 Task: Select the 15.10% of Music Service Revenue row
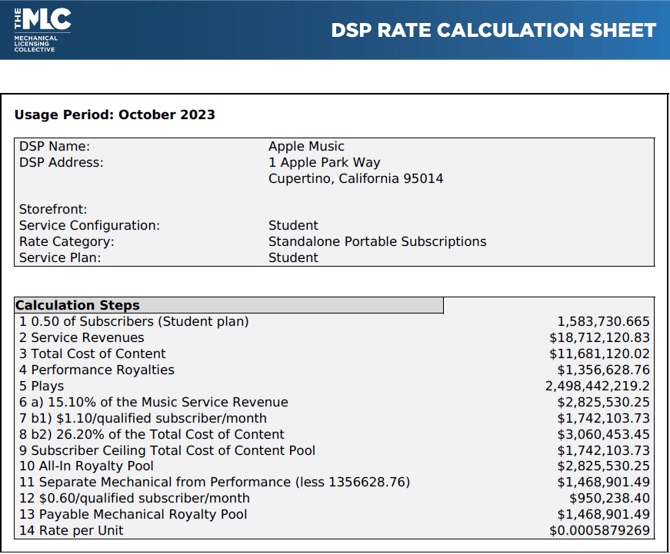pyautogui.click(x=153, y=402)
